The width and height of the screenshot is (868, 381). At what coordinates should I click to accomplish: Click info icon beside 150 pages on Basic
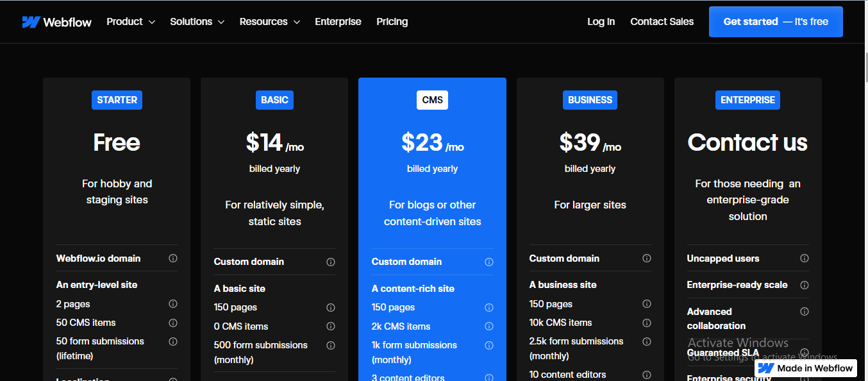click(330, 307)
